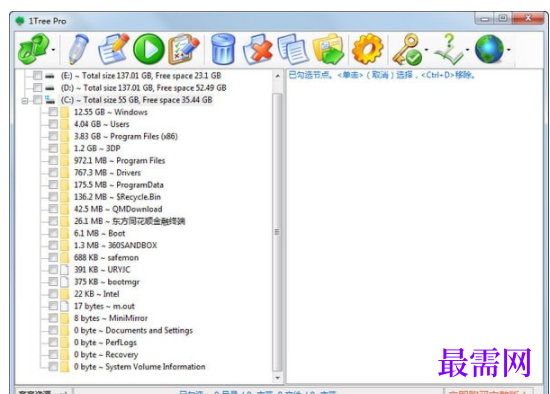Check the box for drive (E:)
550x394 pixels.
(x=38, y=75)
